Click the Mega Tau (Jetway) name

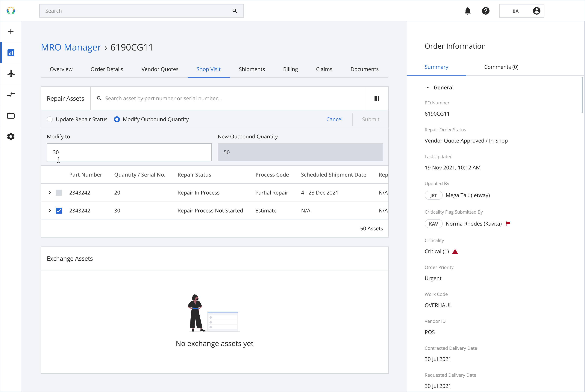pyautogui.click(x=468, y=195)
